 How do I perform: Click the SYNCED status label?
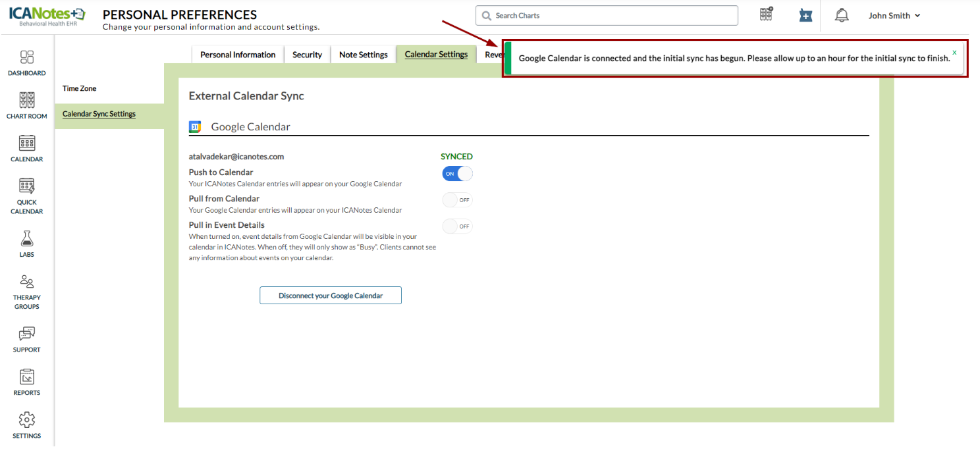pos(456,157)
